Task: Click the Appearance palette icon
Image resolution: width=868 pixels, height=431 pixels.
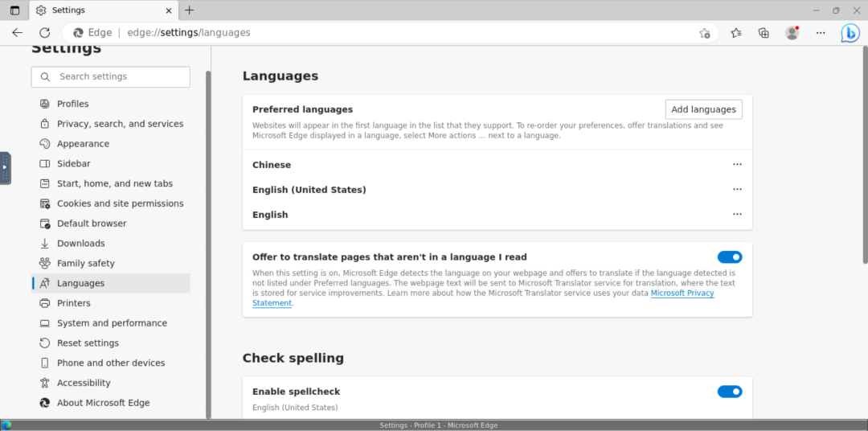Action: [x=45, y=143]
